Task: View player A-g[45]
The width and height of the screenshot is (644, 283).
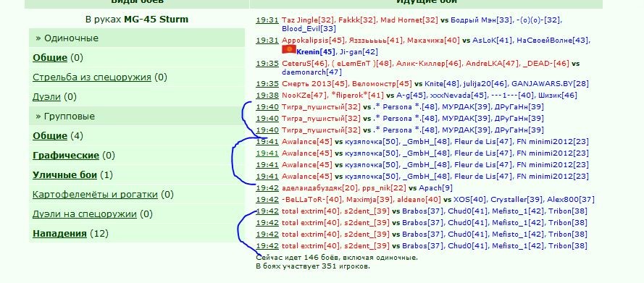Action: coord(411,95)
